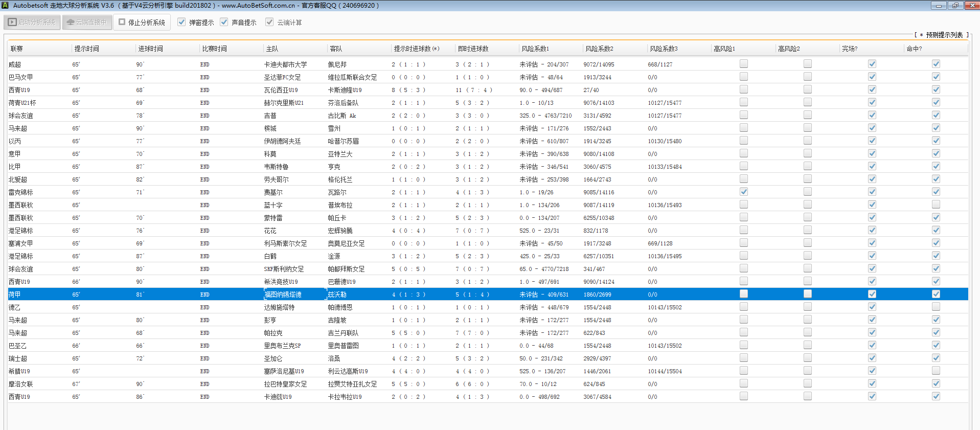980x430 pixels.
Task: Tick 高风险2 checkbox in 帕拉克 row
Action: tap(807, 332)
